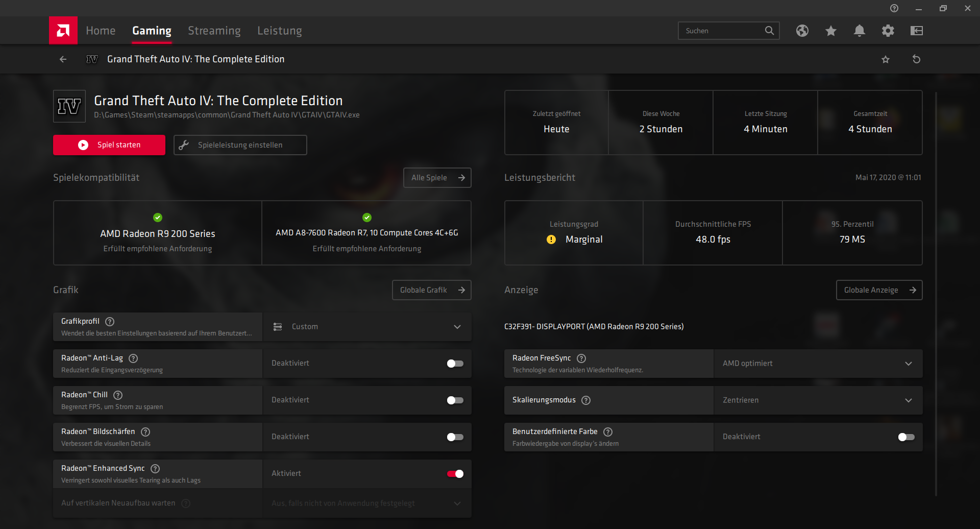Open the web browser globe icon

tap(802, 31)
